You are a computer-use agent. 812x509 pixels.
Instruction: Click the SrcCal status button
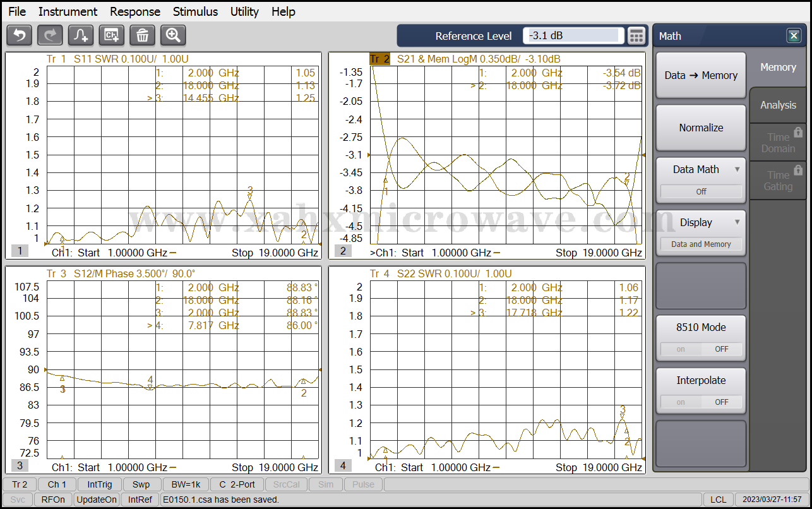pyautogui.click(x=287, y=484)
